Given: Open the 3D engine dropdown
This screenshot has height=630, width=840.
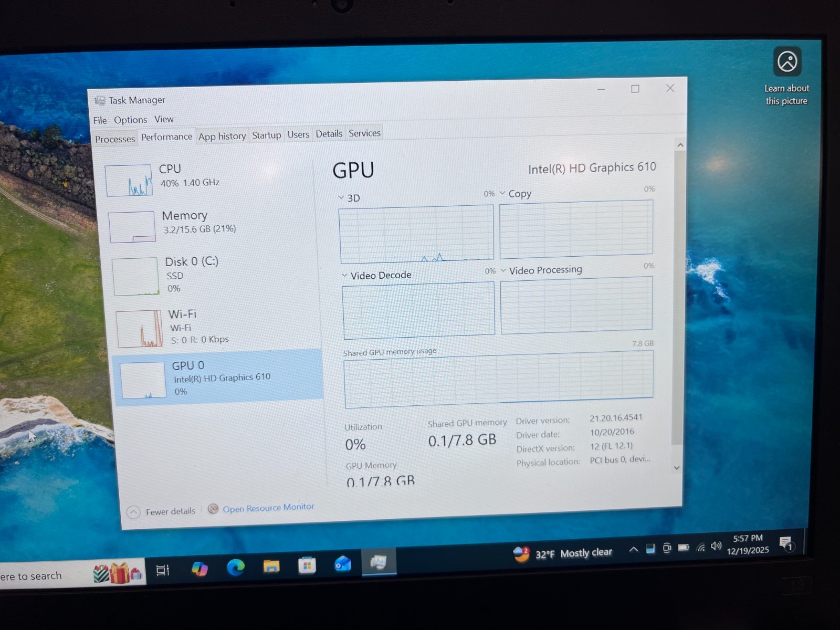Looking at the screenshot, I should 341,198.
